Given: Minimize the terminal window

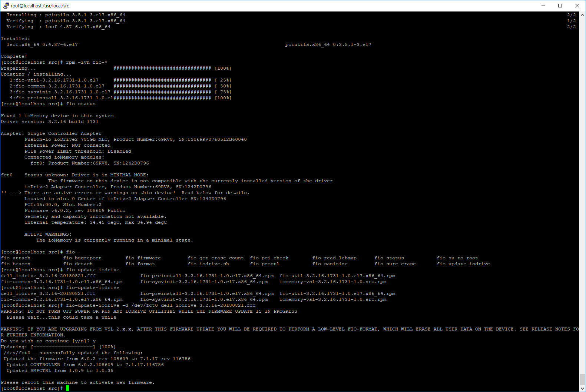Looking at the screenshot, I should pos(543,6).
